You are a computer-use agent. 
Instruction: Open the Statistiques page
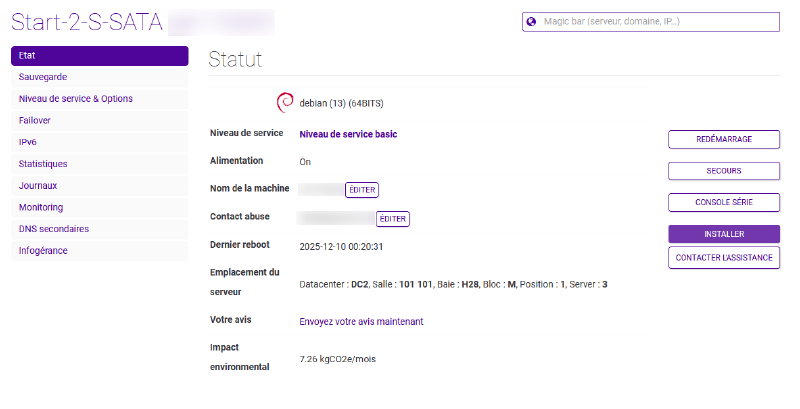(99, 164)
